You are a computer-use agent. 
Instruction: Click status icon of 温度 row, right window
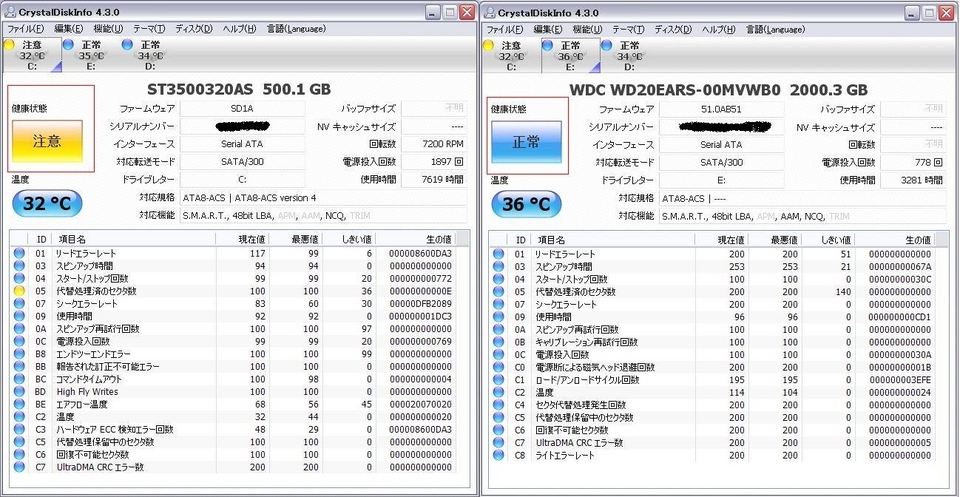point(498,392)
